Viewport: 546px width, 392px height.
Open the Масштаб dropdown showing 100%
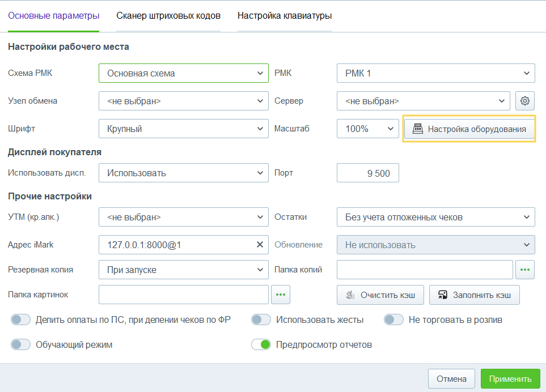pyautogui.click(x=368, y=129)
